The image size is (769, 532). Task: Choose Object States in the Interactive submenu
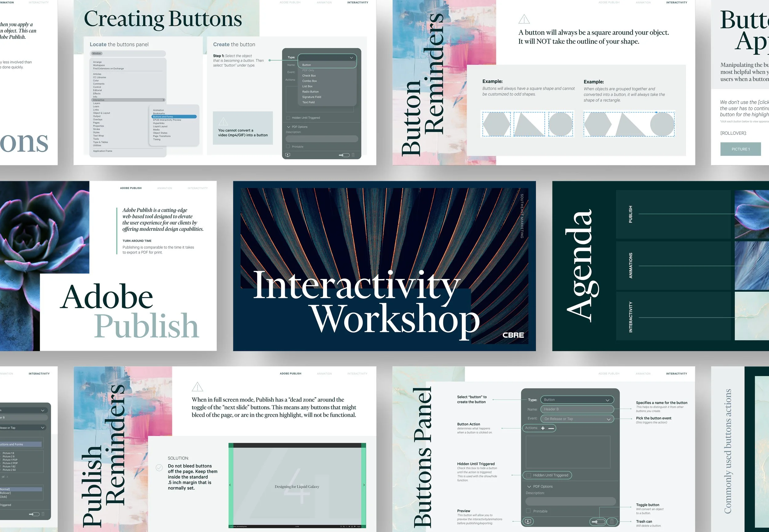(160, 133)
